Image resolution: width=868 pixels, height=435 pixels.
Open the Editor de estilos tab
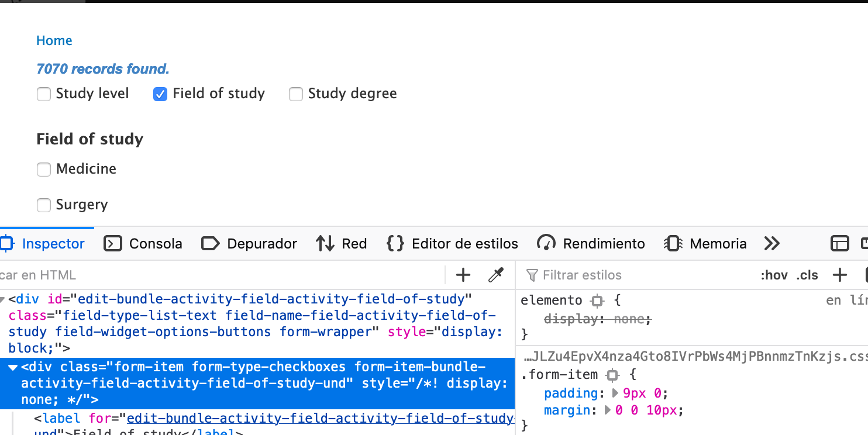point(453,244)
